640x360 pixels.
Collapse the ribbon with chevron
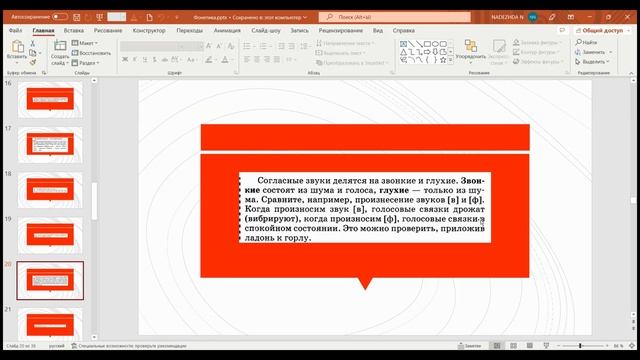pos(631,73)
